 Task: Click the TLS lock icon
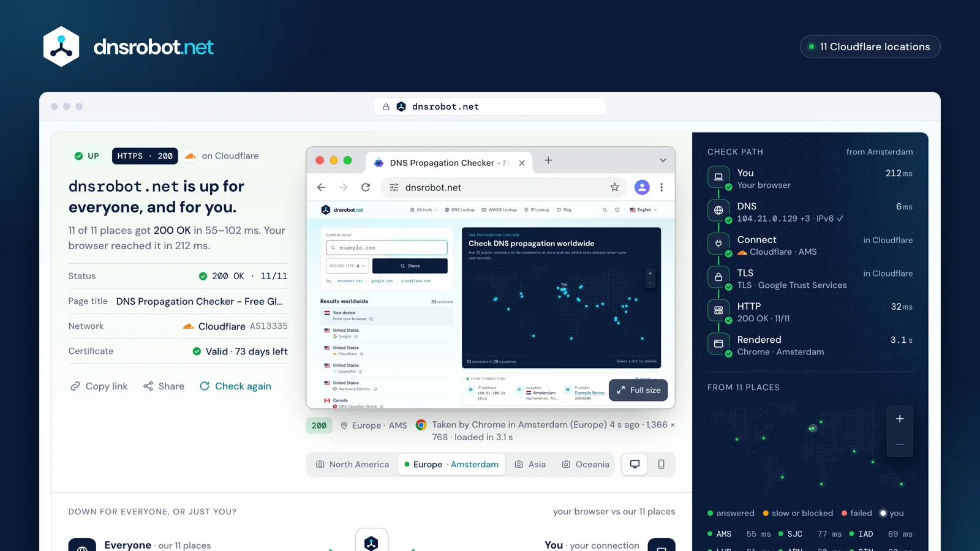coord(718,277)
